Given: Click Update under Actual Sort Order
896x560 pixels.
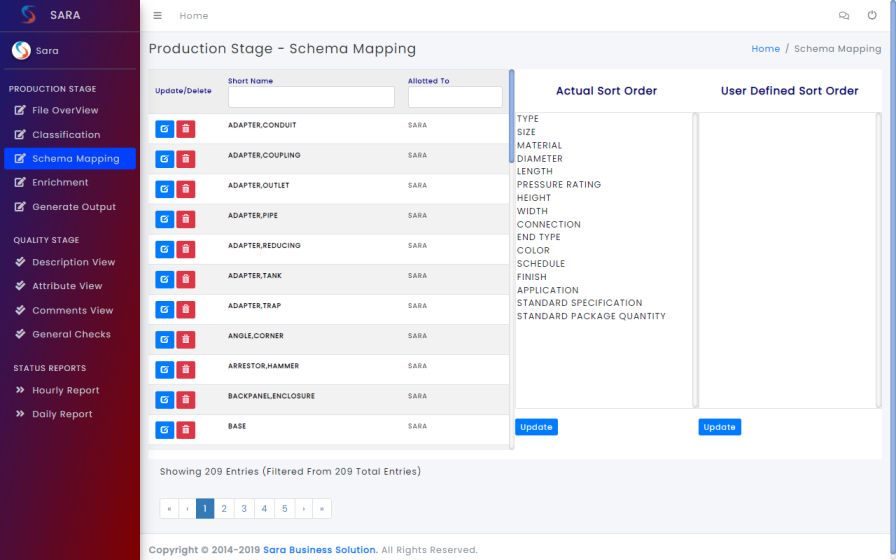Looking at the screenshot, I should point(536,427).
